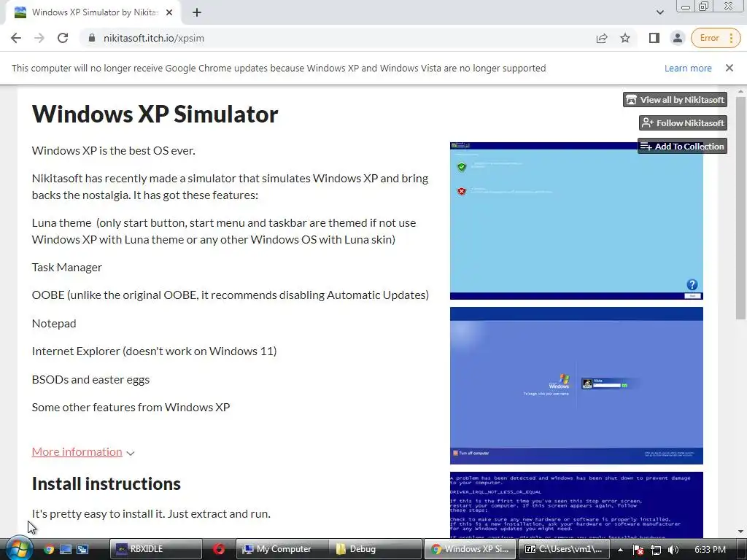Viewport: 747px width, 560px height.
Task: Click the Windows XP Simulator heading
Action: click(x=155, y=114)
